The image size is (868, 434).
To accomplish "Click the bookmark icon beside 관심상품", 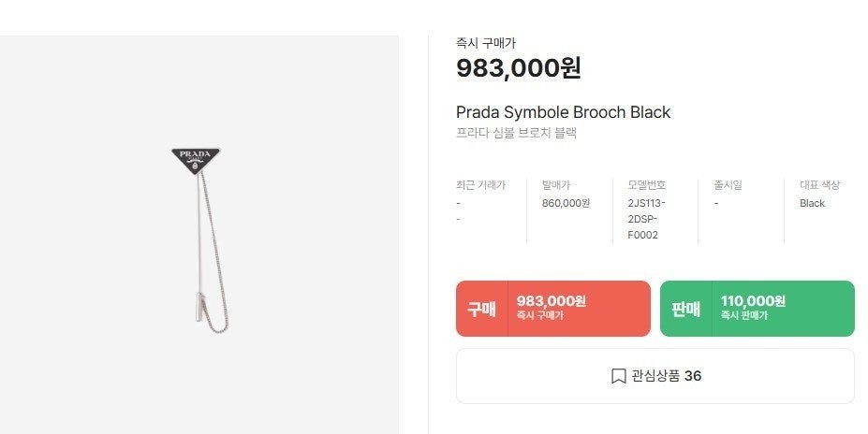I will point(618,376).
